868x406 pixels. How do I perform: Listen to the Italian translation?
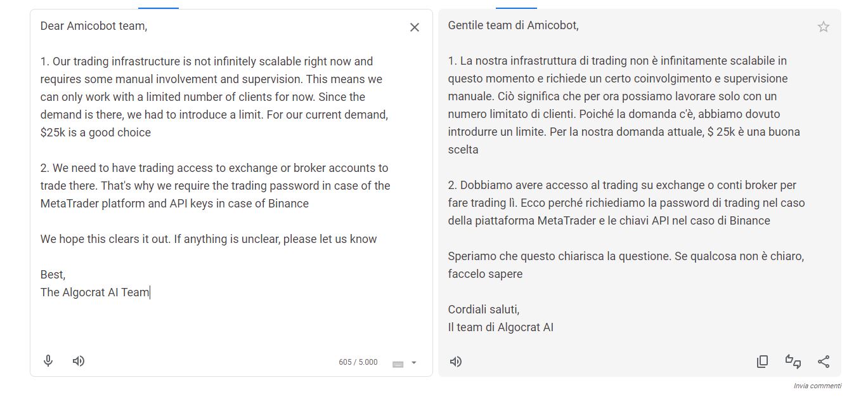[455, 362]
